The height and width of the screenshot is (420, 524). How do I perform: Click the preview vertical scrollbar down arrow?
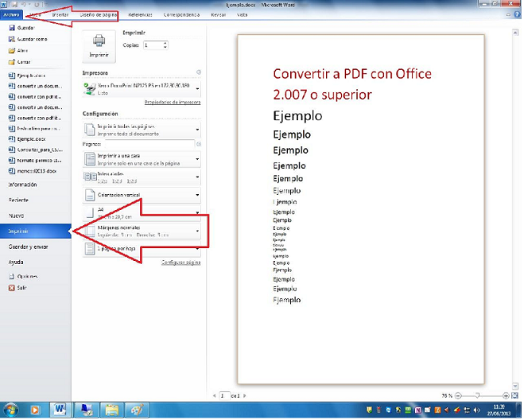coord(515,387)
